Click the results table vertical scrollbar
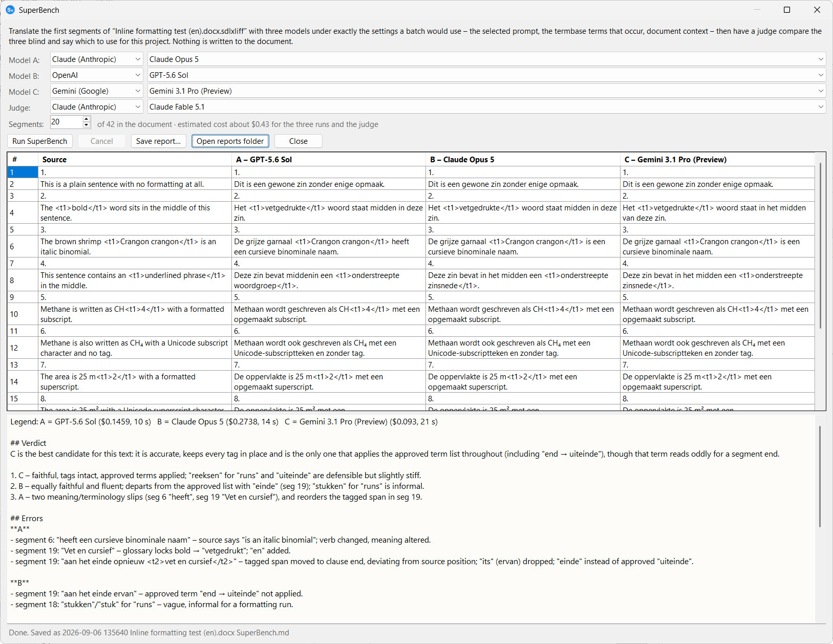 [820, 246]
